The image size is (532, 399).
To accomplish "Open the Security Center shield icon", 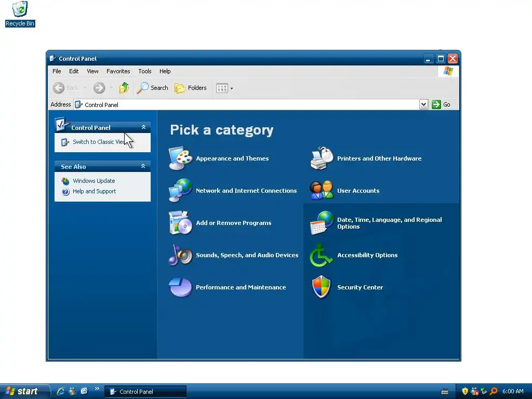I will pyautogui.click(x=321, y=287).
